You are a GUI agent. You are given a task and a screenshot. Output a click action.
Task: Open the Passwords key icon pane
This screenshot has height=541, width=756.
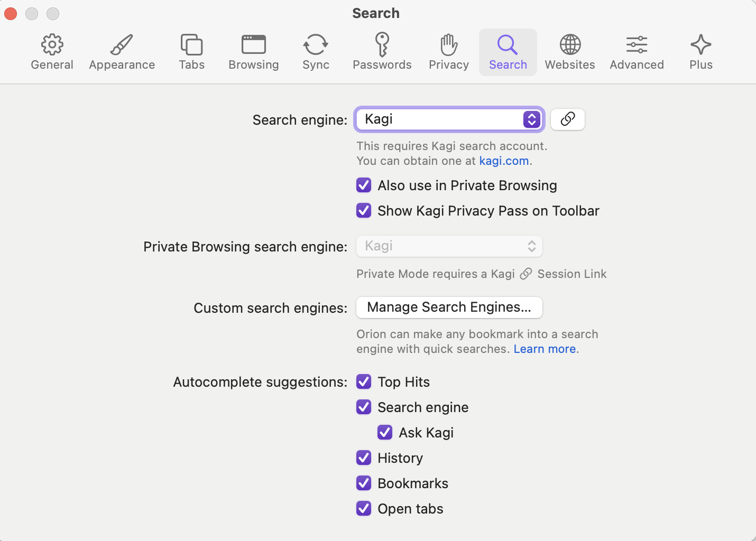[x=382, y=52]
